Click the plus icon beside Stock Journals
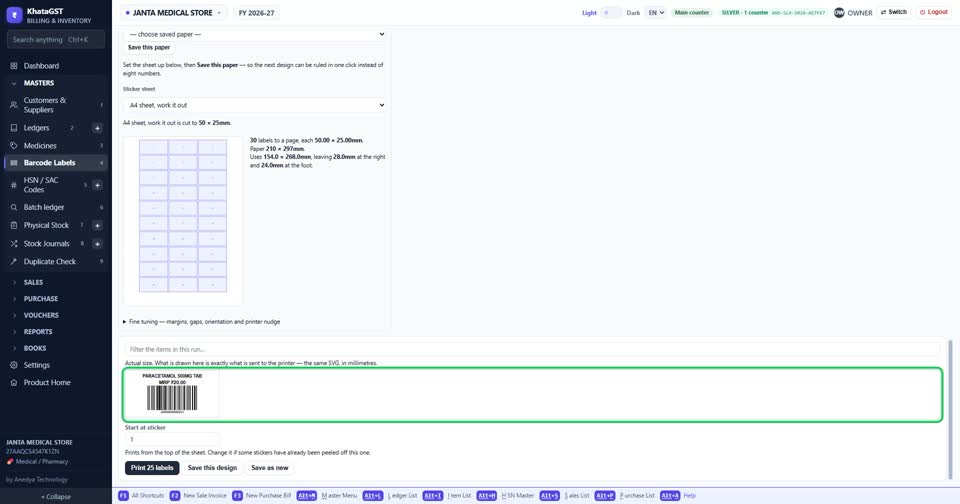Screen dimensions: 960x504 (x=97, y=244)
